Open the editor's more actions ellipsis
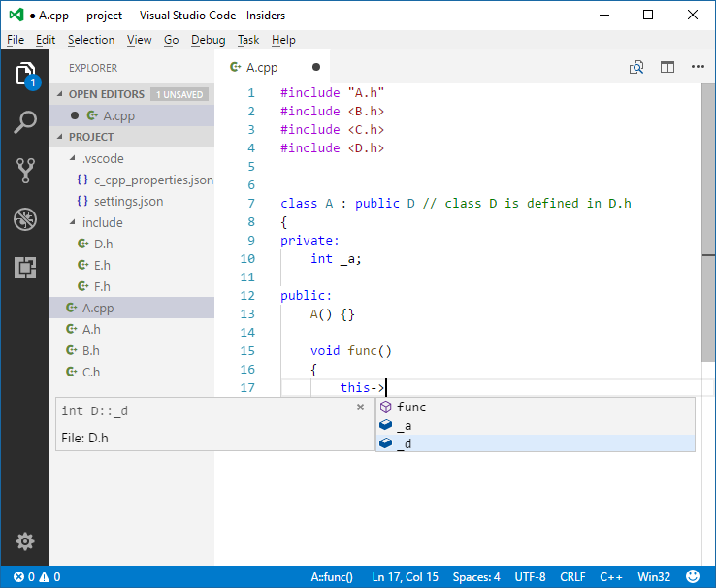This screenshot has width=716, height=588. (x=698, y=67)
